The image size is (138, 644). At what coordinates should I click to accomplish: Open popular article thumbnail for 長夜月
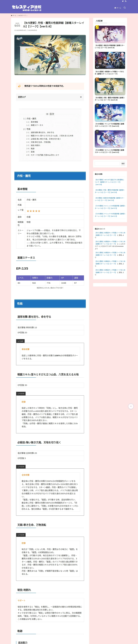[110, 34]
